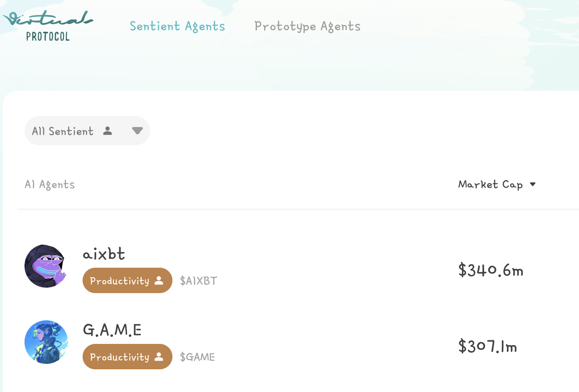Open the G.A.M.E agent name link

[x=112, y=330]
